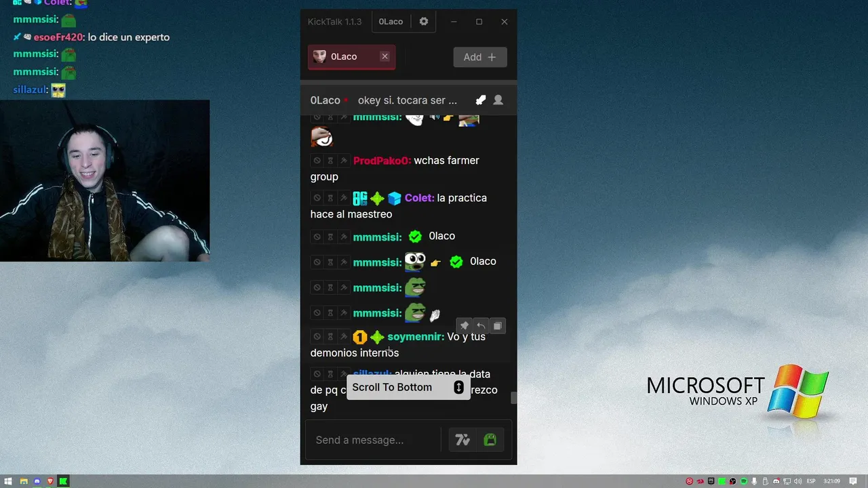Reply to soymennir's message with the reply arrow

481,326
